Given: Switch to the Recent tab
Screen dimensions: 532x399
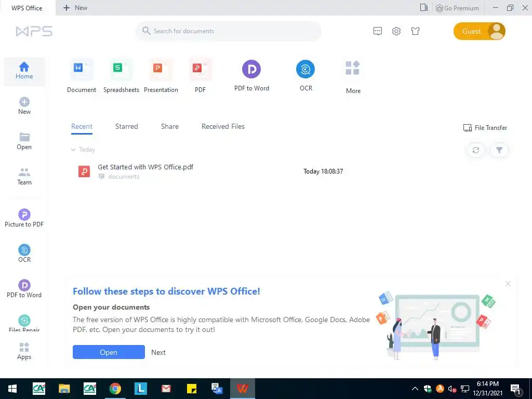Looking at the screenshot, I should [82, 127].
